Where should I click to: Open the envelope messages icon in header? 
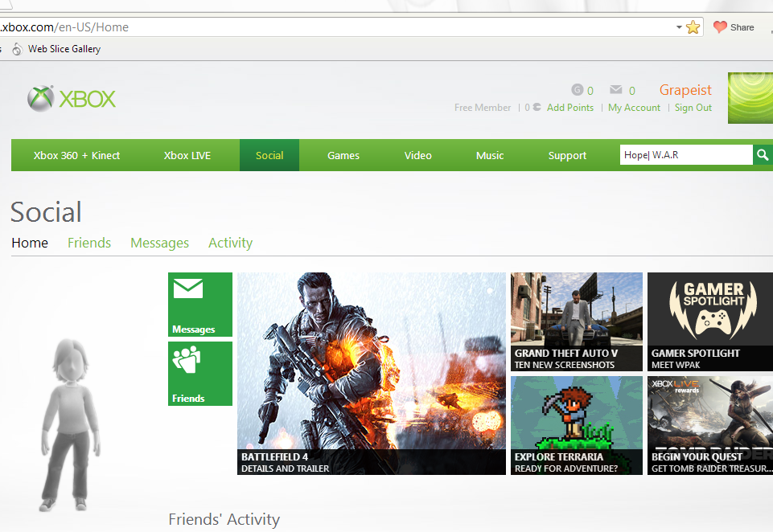(615, 90)
